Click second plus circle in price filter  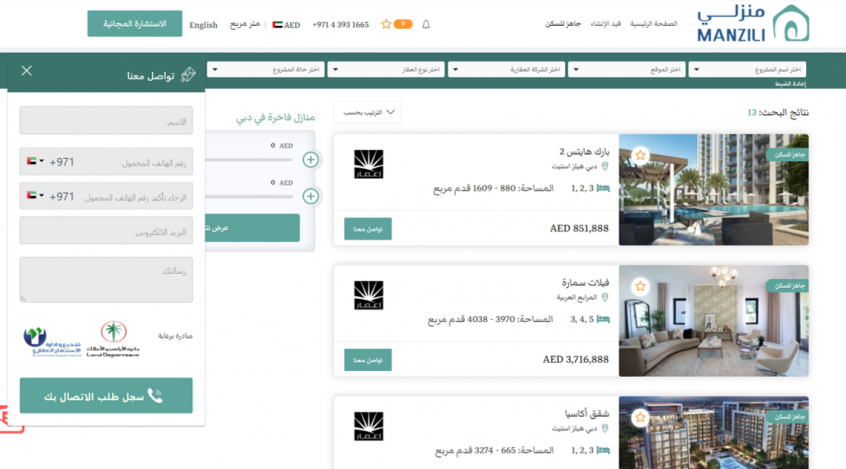point(310,196)
